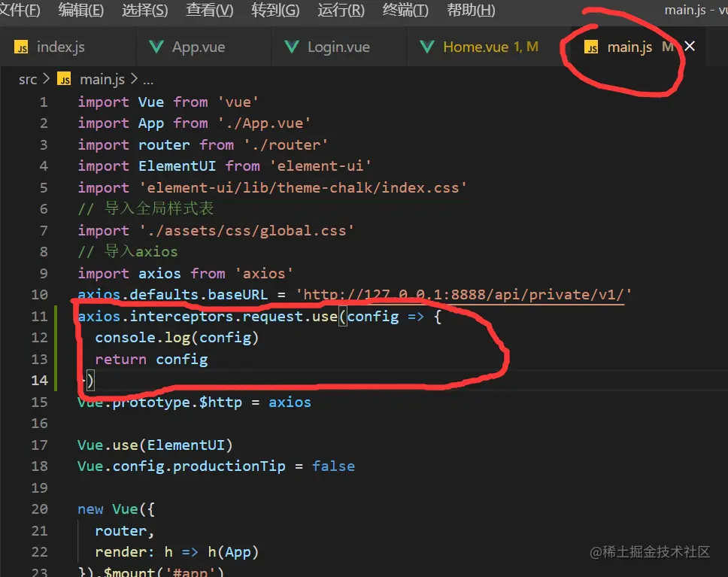This screenshot has height=577, width=728.
Task: Open the 选择(S) menu
Action: (x=145, y=10)
